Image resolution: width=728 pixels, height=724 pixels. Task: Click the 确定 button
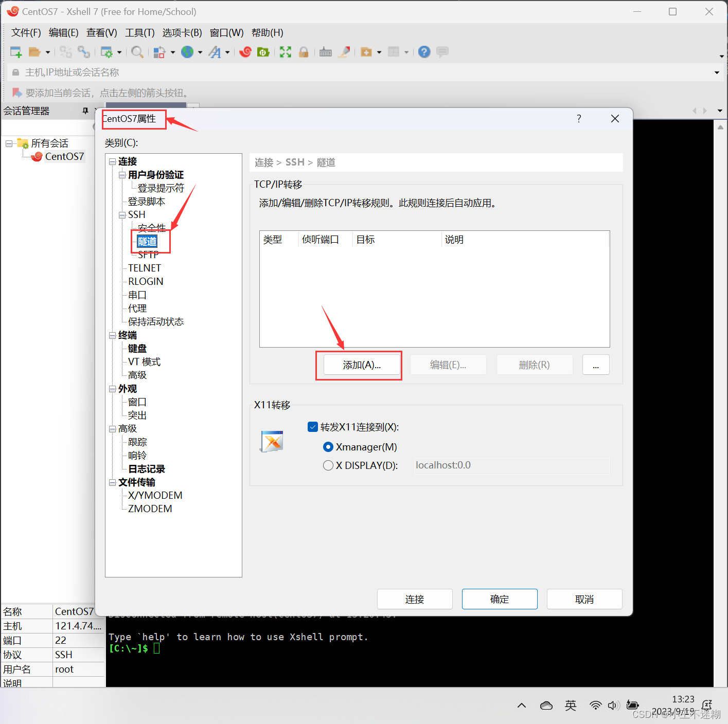click(x=500, y=599)
